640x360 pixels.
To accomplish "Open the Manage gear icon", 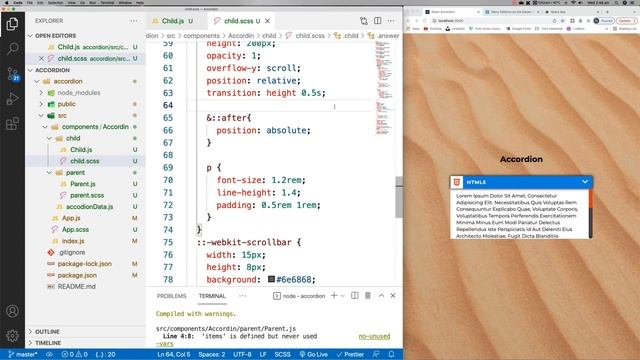I will pyautogui.click(x=12, y=336).
